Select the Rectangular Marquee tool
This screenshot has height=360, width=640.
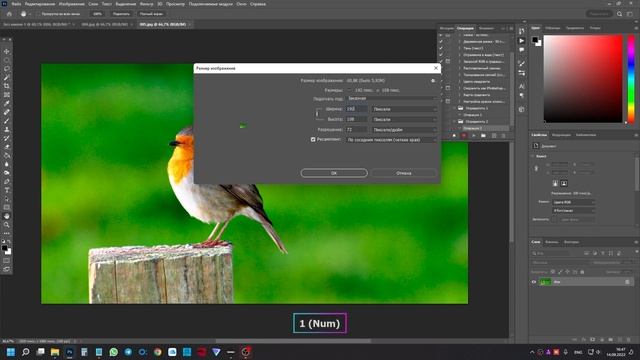(x=7, y=60)
